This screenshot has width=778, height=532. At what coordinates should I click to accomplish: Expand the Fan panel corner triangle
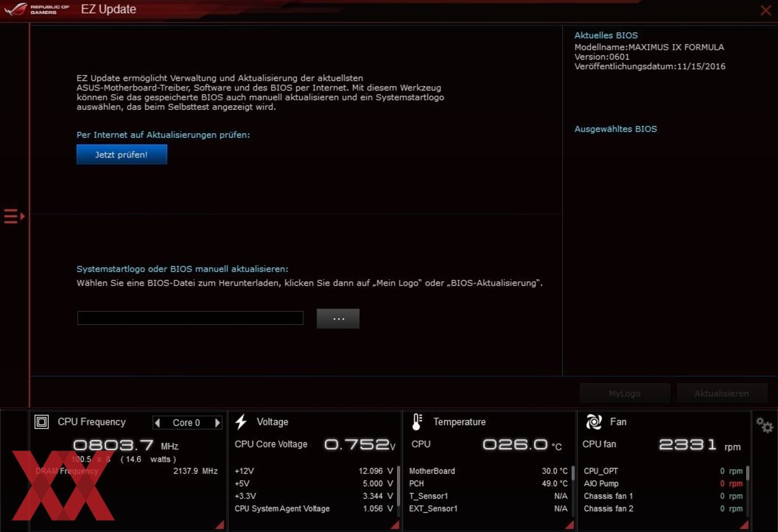pos(744,525)
